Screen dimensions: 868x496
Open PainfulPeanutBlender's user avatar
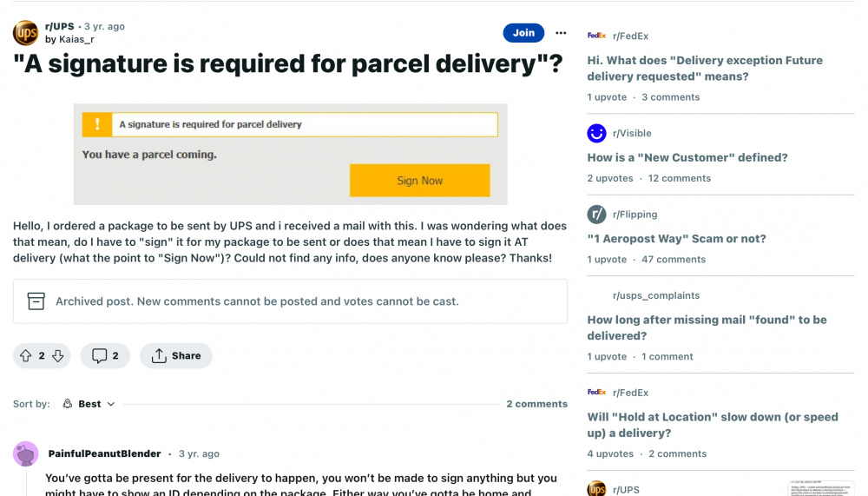tap(25, 454)
